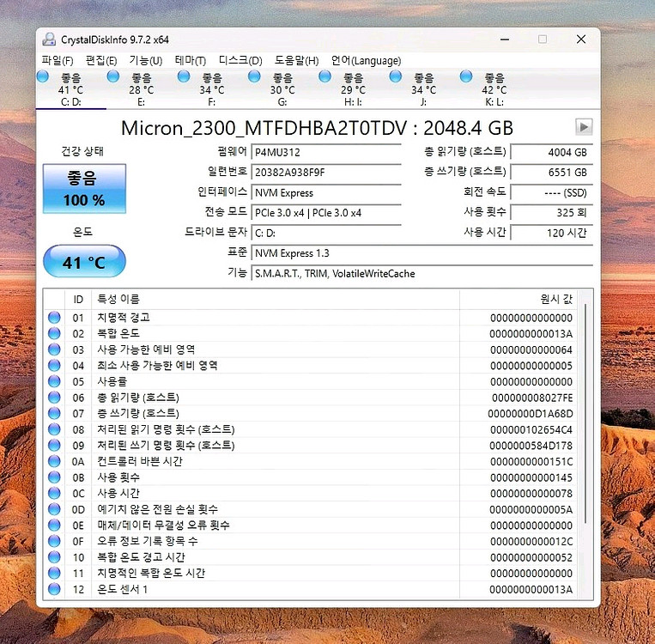Click the interface field NVM Express
This screenshot has width=655, height=644.
tap(326, 192)
